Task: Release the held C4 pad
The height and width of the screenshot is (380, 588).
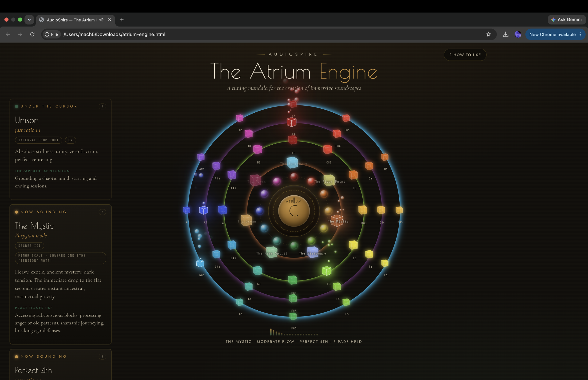Action: [x=292, y=122]
